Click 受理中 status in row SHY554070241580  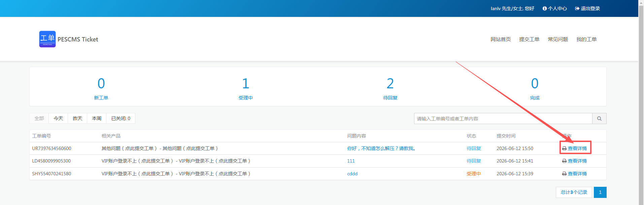474,174
